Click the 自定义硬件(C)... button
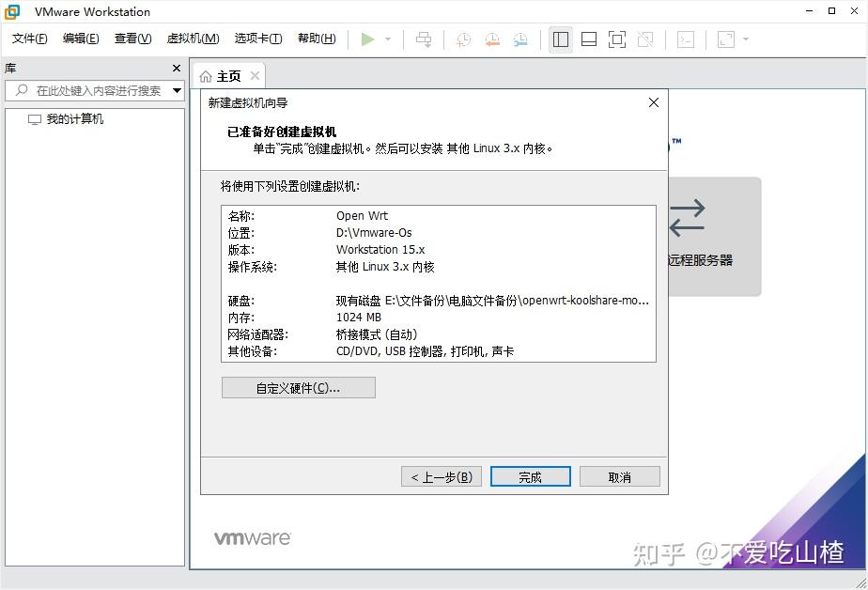 (299, 388)
